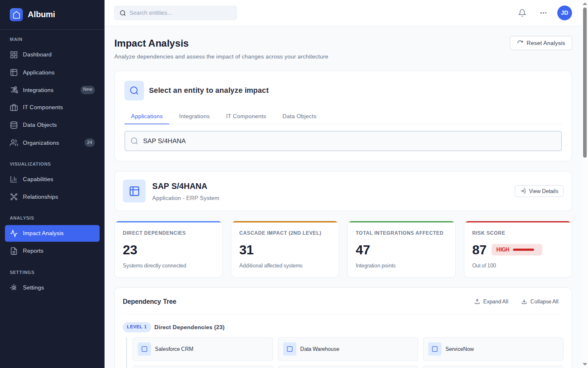The width and height of the screenshot is (588, 368).
Task: Open Data Objects from the sidebar
Action: tap(39, 125)
